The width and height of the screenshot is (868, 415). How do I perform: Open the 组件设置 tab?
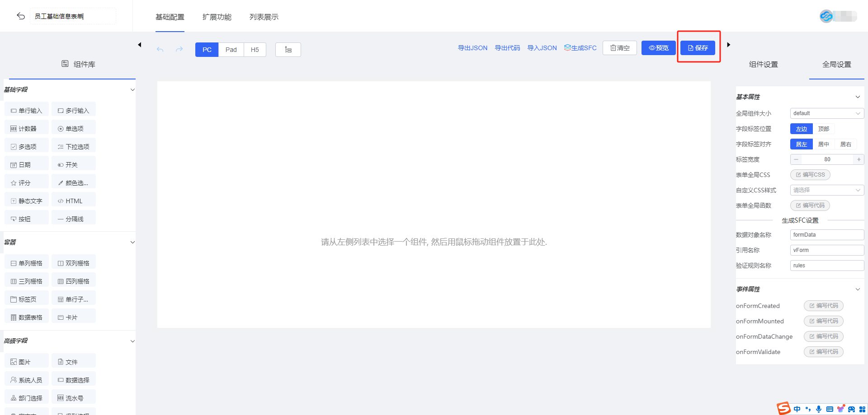tap(763, 65)
